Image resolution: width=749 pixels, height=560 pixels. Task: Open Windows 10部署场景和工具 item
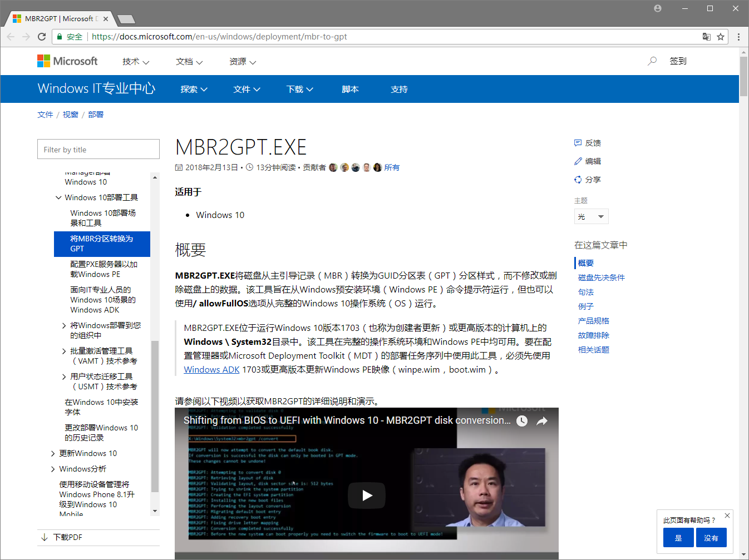coord(103,219)
